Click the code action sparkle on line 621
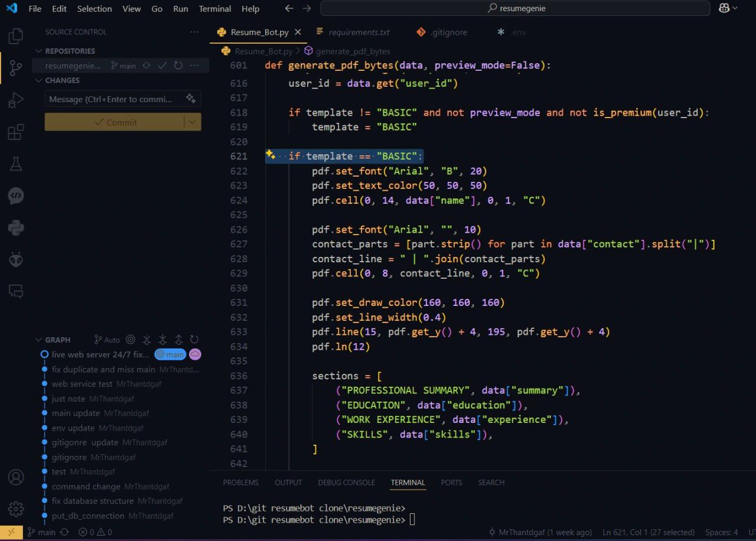 click(270, 155)
